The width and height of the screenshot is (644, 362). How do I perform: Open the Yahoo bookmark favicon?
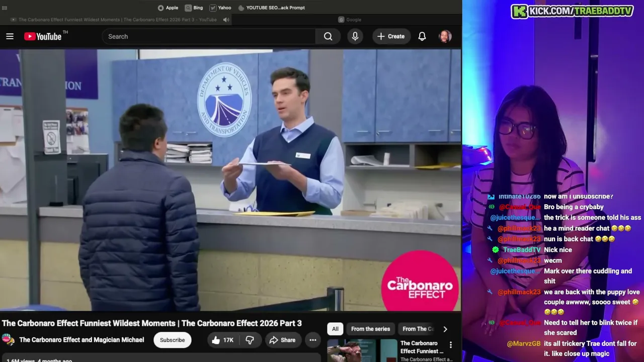click(213, 8)
